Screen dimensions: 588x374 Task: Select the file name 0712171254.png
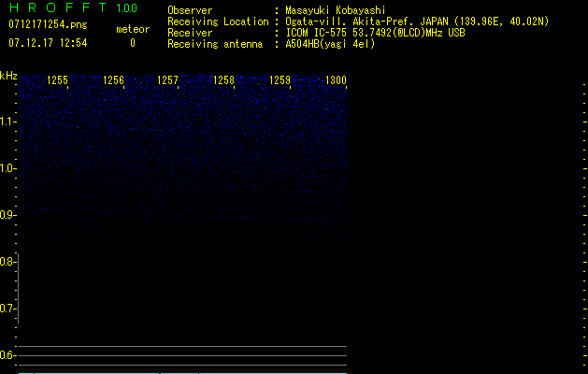pyautogui.click(x=48, y=24)
